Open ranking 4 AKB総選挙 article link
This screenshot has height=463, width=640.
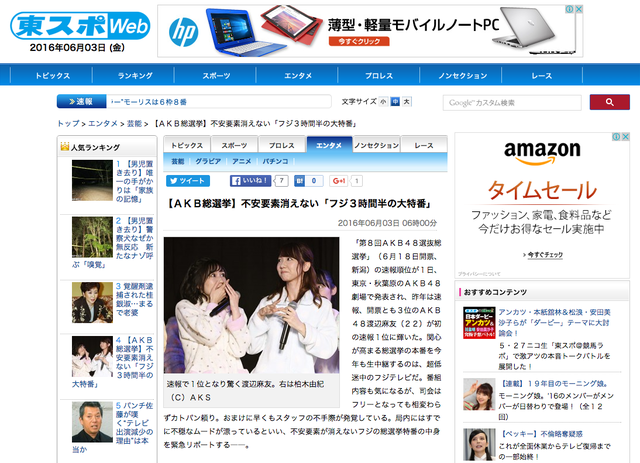click(x=113, y=362)
